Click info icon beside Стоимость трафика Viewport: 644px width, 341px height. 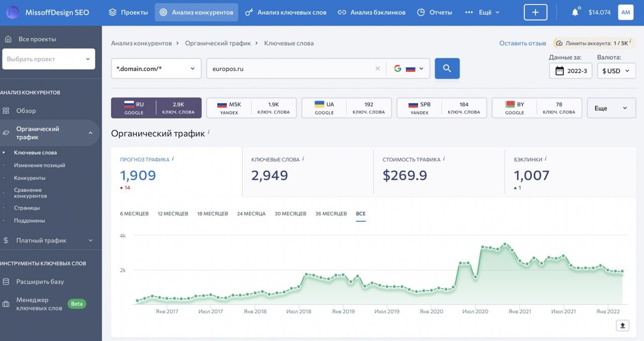pos(444,159)
